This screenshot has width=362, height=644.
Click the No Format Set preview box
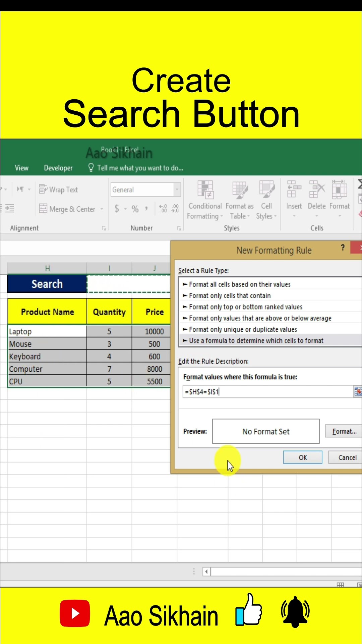pyautogui.click(x=266, y=431)
